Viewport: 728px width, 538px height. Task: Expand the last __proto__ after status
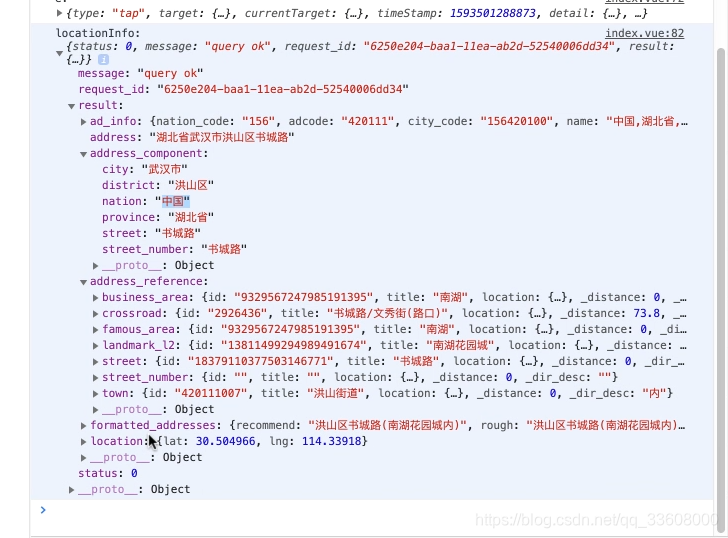click(x=72, y=490)
